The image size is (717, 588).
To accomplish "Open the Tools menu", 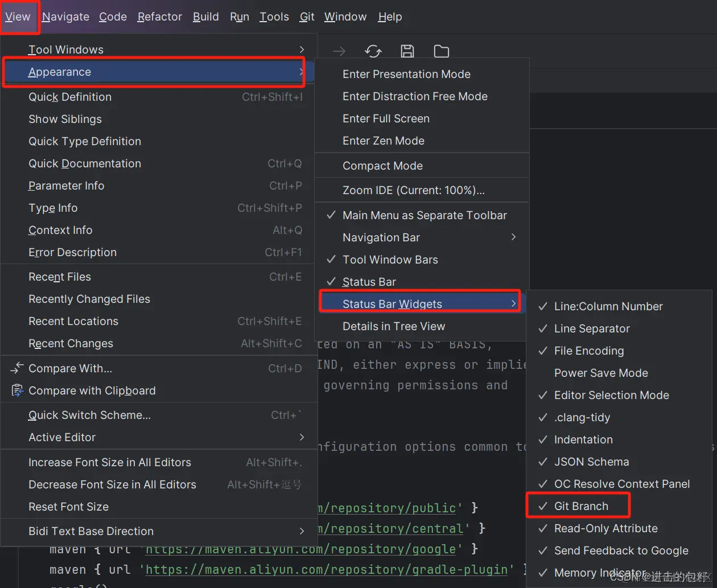I will pos(274,17).
